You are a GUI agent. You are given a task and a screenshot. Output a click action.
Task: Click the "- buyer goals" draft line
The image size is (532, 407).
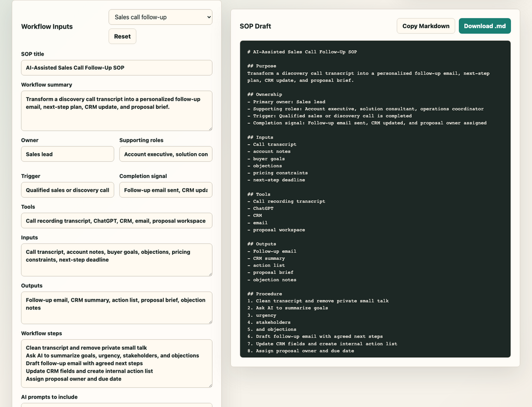pyautogui.click(x=266, y=158)
